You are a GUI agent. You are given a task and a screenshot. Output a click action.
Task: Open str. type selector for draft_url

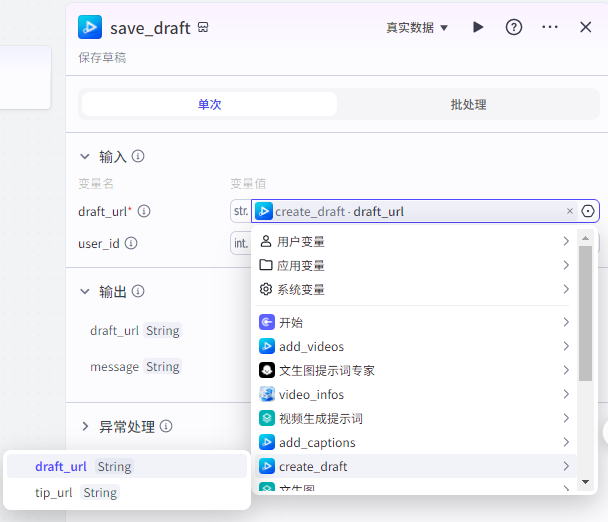point(241,211)
